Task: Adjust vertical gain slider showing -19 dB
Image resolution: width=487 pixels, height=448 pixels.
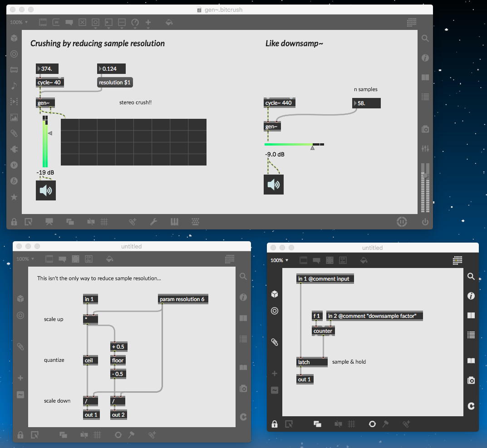Action: point(45,141)
